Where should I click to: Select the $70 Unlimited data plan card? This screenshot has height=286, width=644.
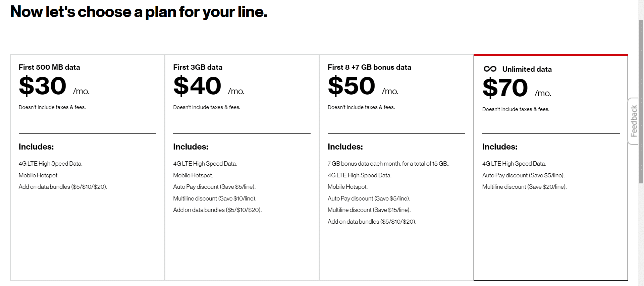pyautogui.click(x=551, y=167)
